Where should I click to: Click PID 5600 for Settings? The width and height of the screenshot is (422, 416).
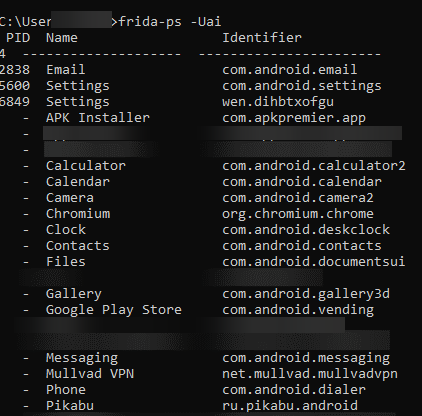tap(15, 86)
